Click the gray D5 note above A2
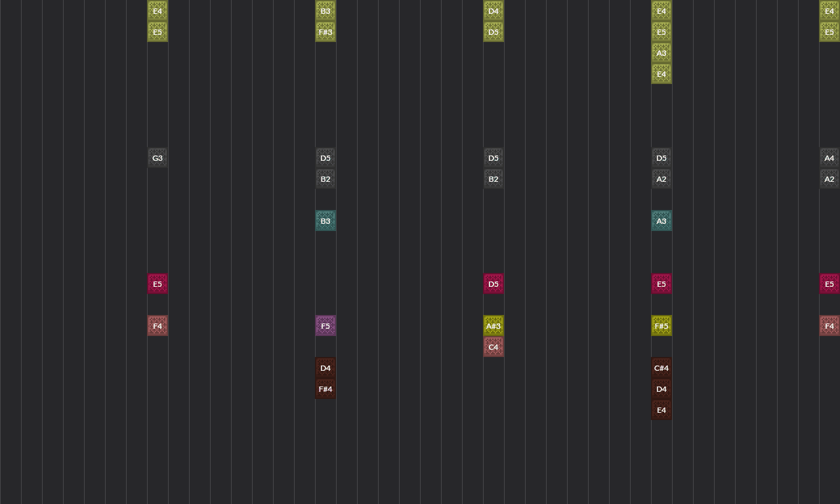 click(x=661, y=157)
